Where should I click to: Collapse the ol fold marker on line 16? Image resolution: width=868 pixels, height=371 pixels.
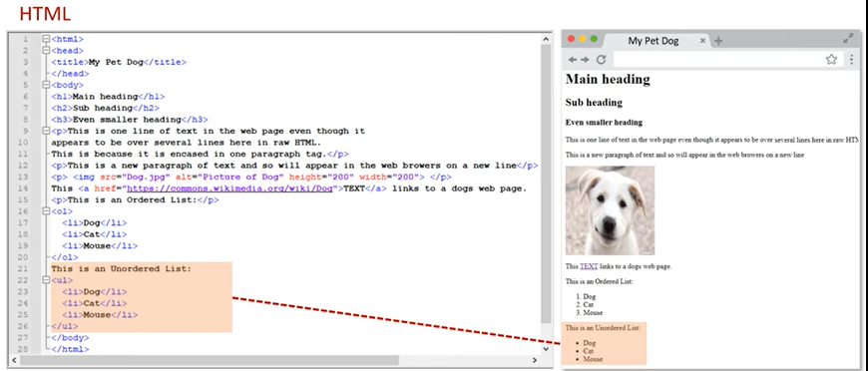click(x=46, y=211)
